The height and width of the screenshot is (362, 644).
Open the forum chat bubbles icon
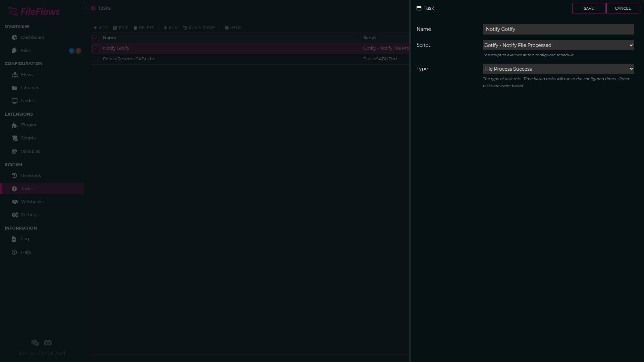pyautogui.click(x=35, y=343)
